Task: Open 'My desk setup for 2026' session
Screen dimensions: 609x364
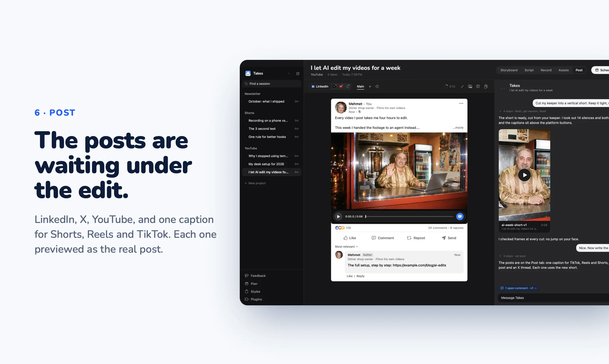Action: [272, 164]
